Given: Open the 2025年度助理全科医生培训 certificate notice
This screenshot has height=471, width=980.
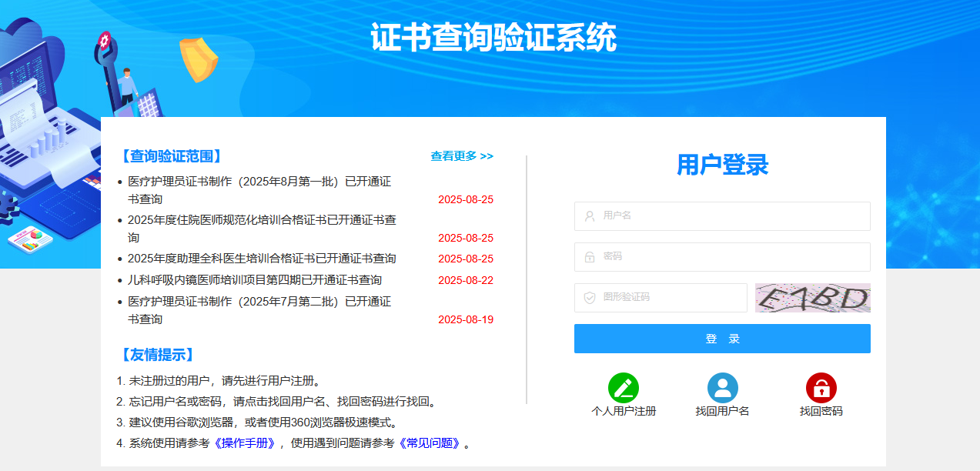Looking at the screenshot, I should point(262,259).
